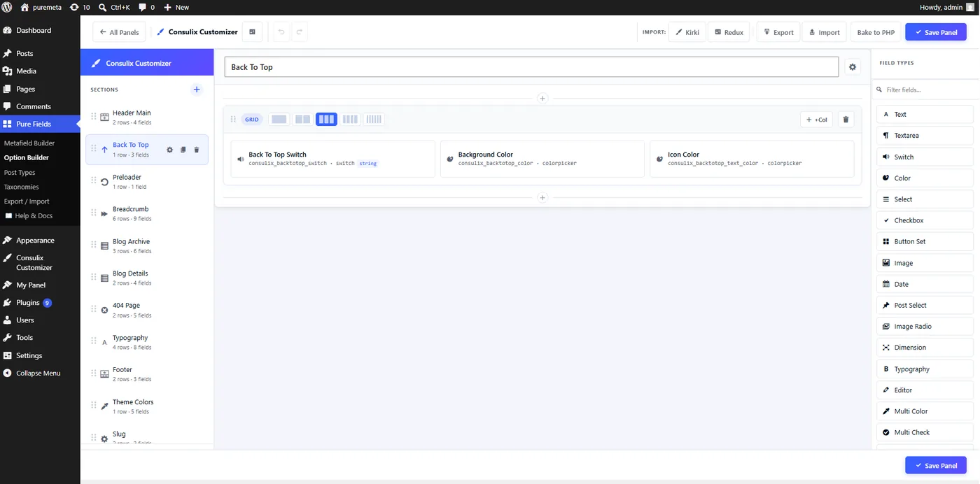Delete the Back To Top section
The width and height of the screenshot is (980, 484).
point(196,150)
